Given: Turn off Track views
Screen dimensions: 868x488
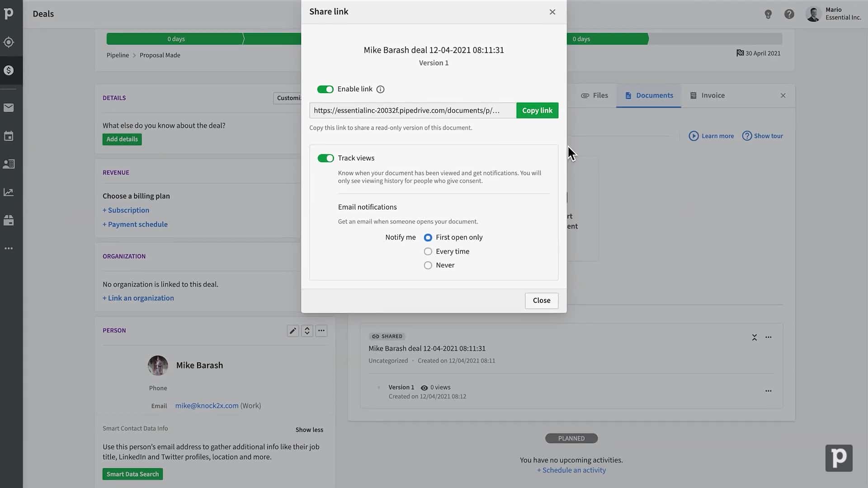Looking at the screenshot, I should [x=325, y=158].
